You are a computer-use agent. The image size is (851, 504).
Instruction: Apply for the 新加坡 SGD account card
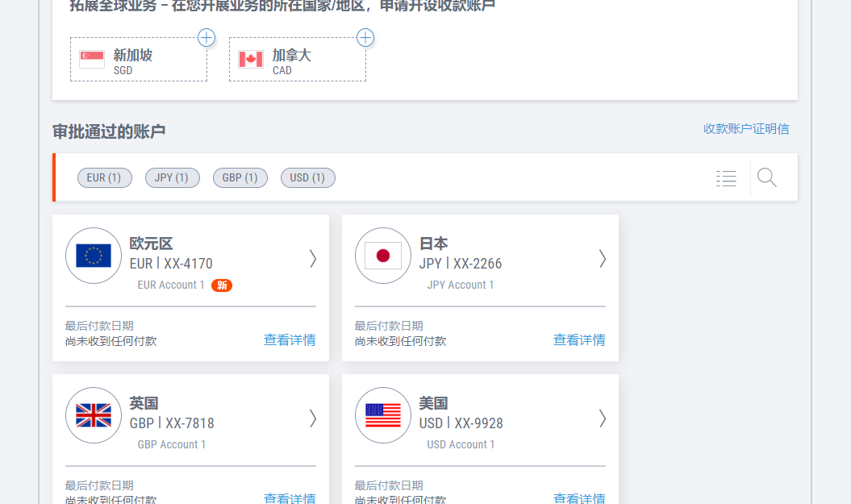point(139,59)
